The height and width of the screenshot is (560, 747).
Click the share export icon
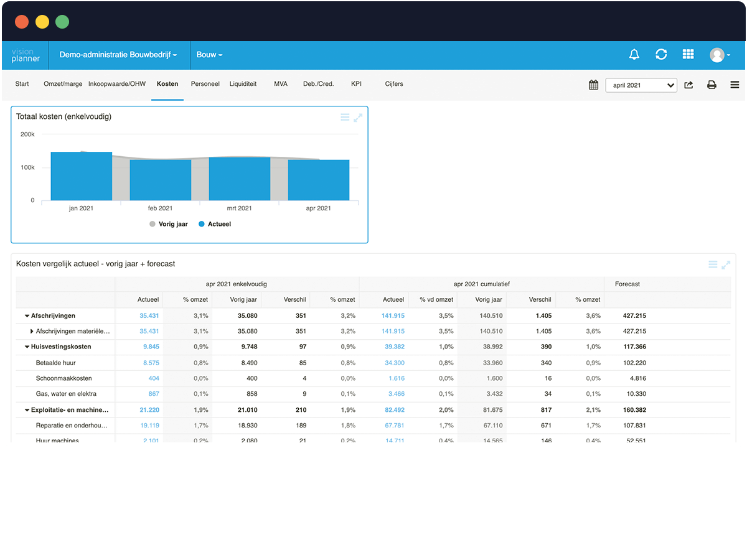tap(688, 85)
